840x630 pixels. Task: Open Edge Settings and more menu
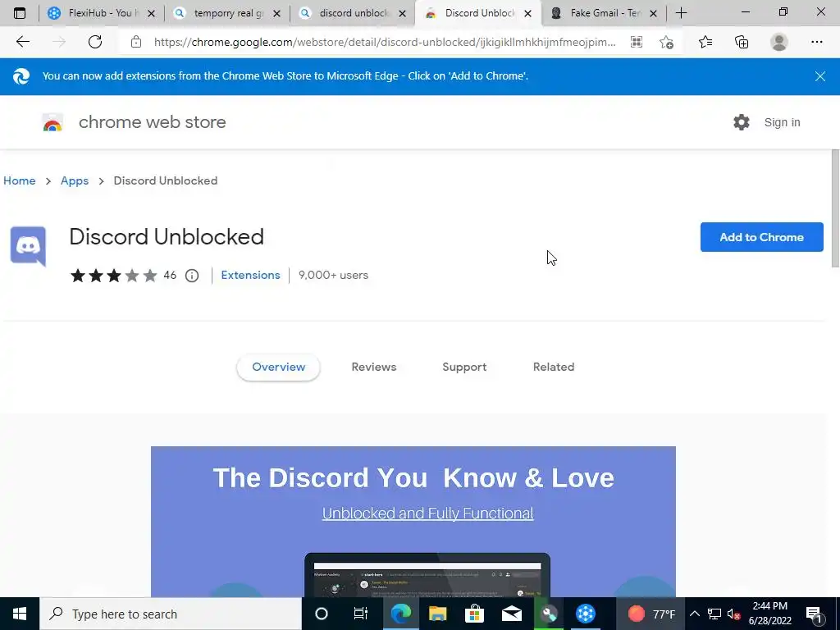pyautogui.click(x=816, y=42)
